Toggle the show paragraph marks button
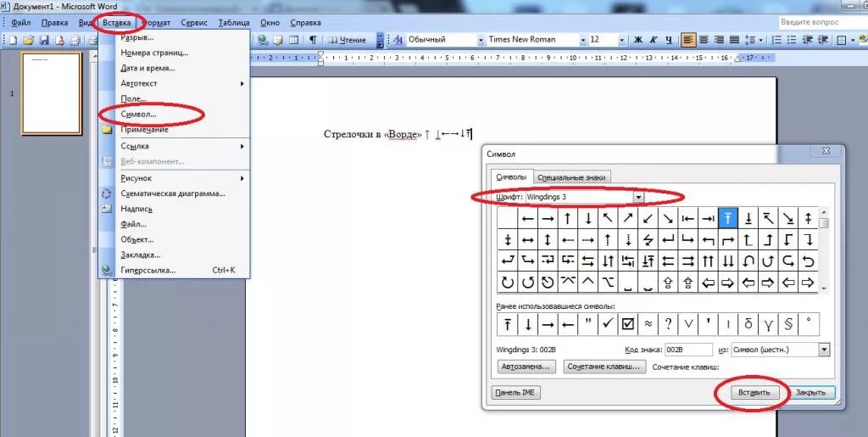This screenshot has width=868, height=437. (313, 40)
